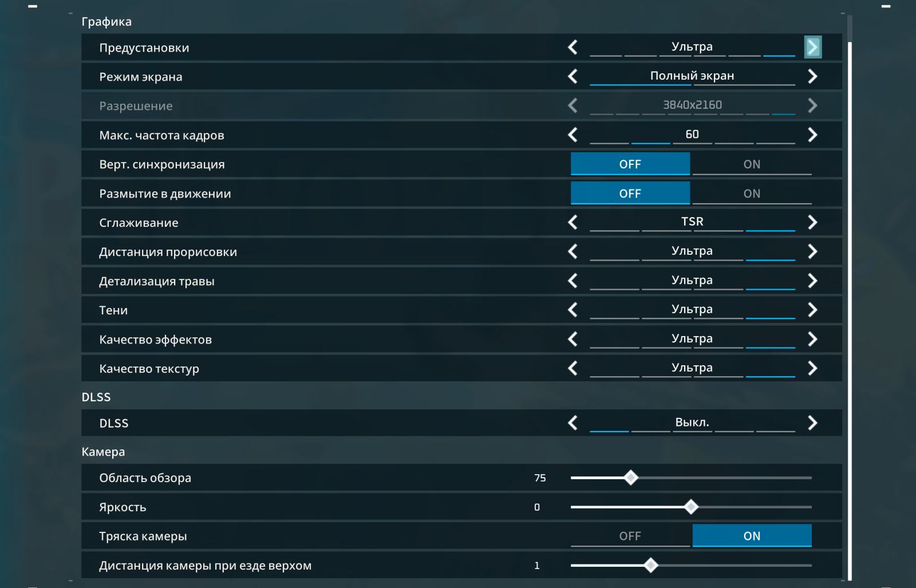Choose previous Сглаживание method before TSR
Viewport: 916px width, 588px height.
click(x=572, y=222)
